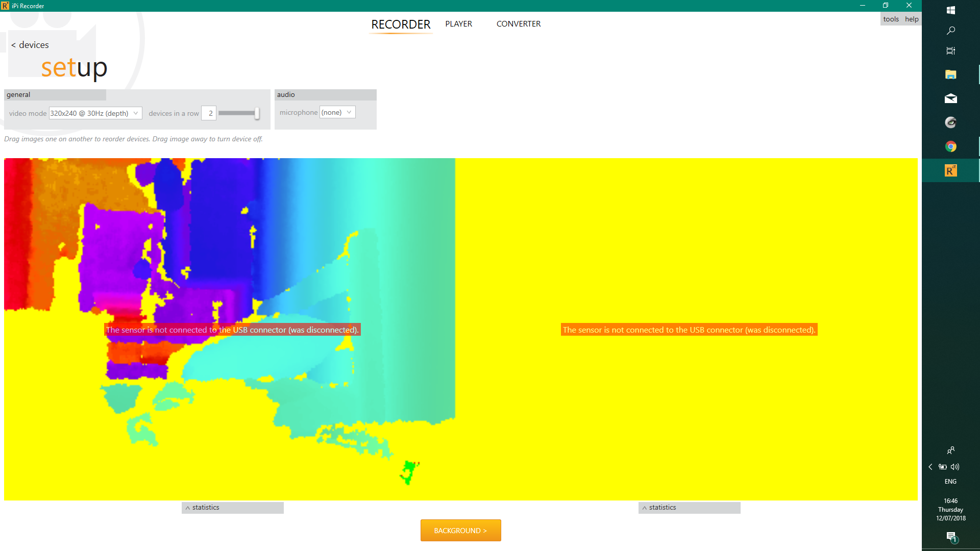
Task: Open the microphone dropdown
Action: point(337,112)
